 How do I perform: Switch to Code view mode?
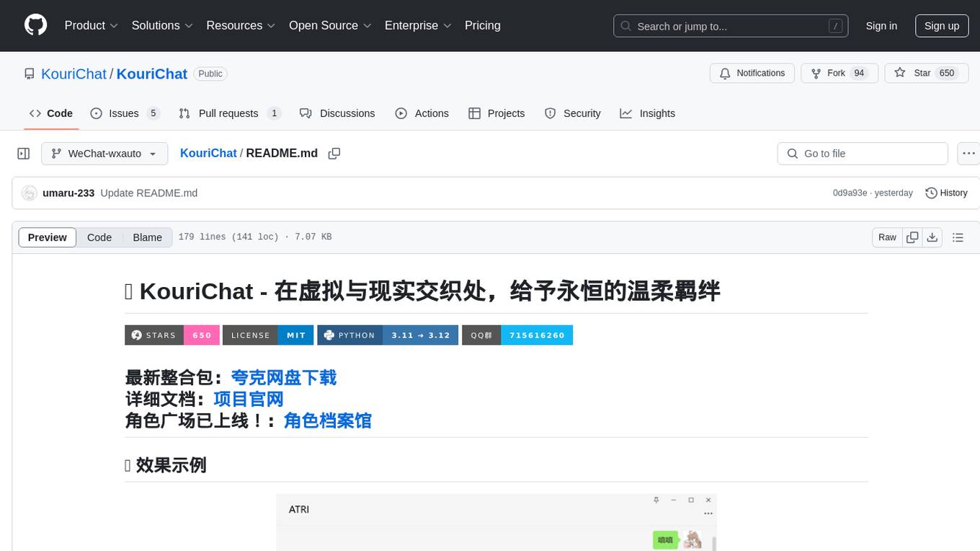(x=99, y=237)
